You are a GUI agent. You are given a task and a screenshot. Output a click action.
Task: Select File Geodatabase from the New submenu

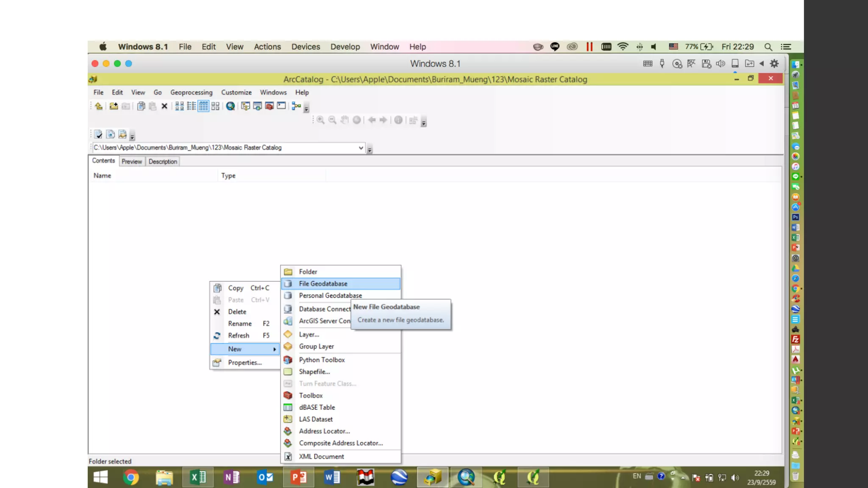tap(323, 284)
